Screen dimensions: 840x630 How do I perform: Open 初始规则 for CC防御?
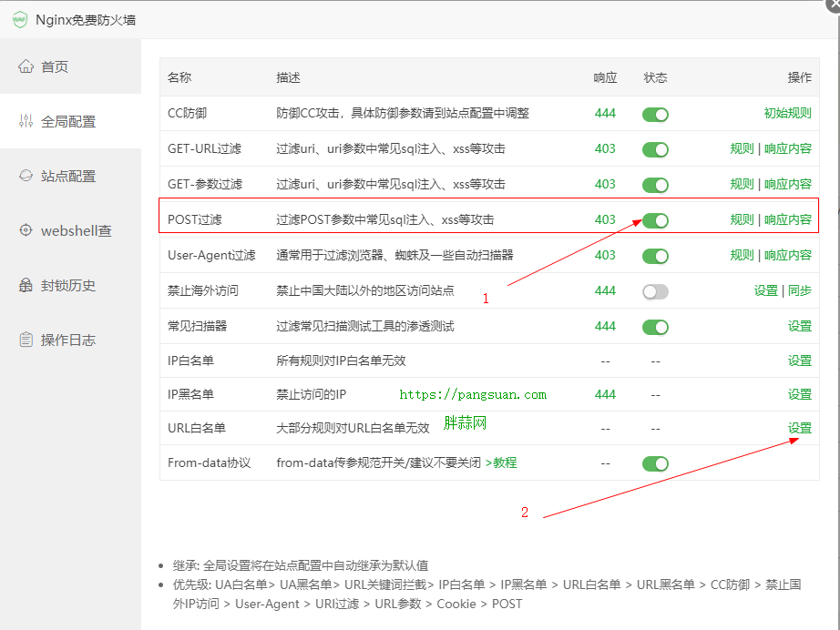click(x=787, y=113)
